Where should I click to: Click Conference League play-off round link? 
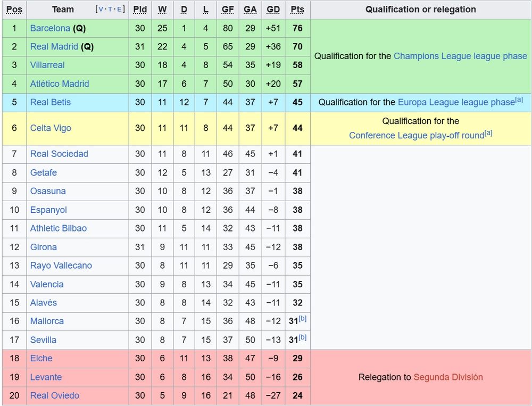tap(417, 136)
